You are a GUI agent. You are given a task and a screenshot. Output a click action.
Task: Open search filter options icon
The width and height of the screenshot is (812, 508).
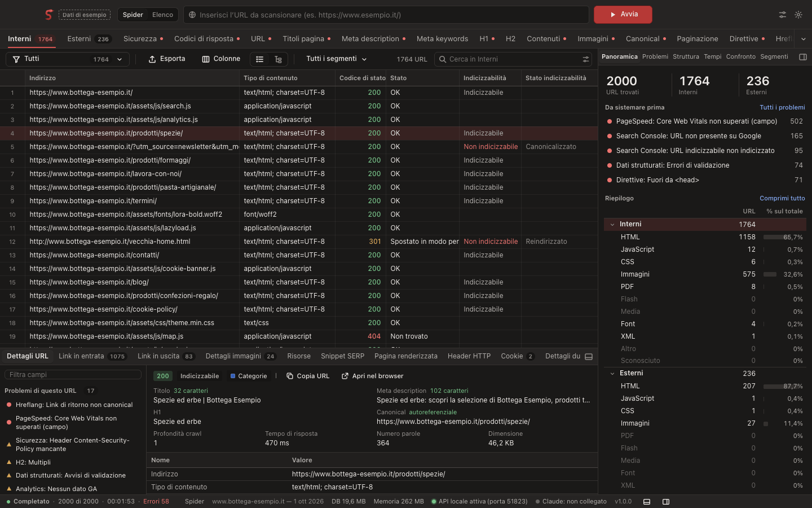[586, 59]
